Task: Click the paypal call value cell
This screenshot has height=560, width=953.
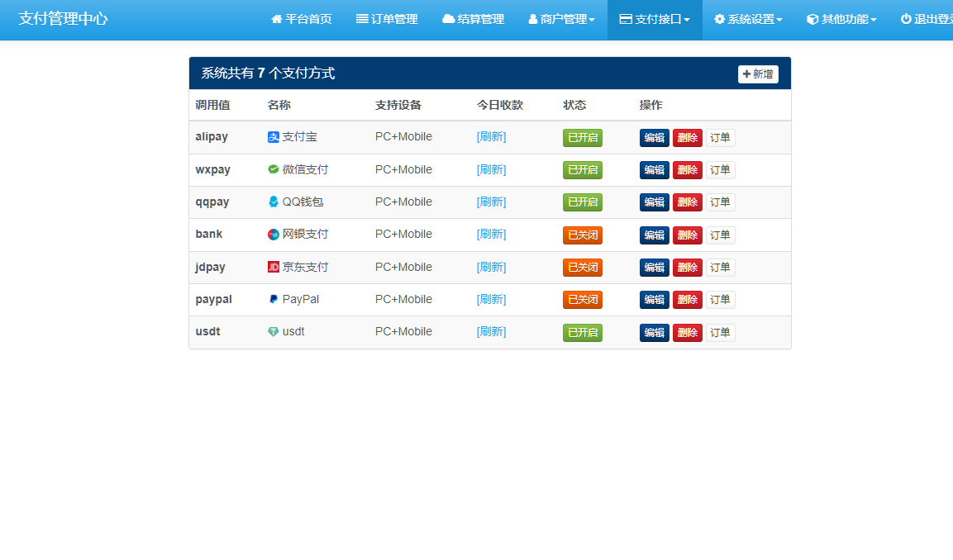Action: [x=213, y=300]
